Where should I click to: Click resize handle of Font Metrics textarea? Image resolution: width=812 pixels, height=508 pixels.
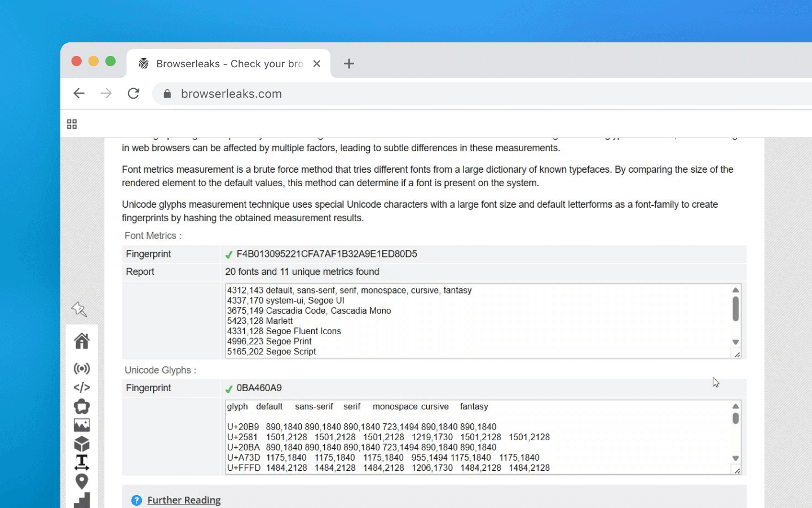tap(736, 354)
